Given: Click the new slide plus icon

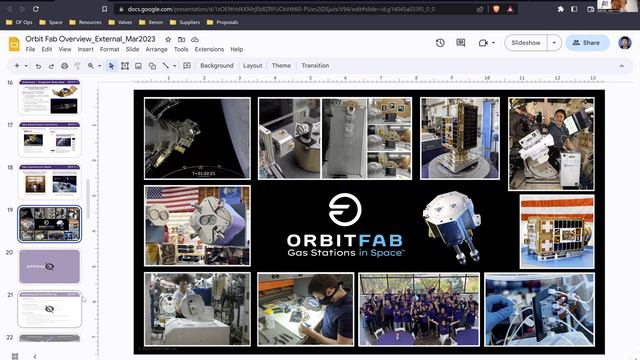Looking at the screenshot, I should click(x=17, y=66).
